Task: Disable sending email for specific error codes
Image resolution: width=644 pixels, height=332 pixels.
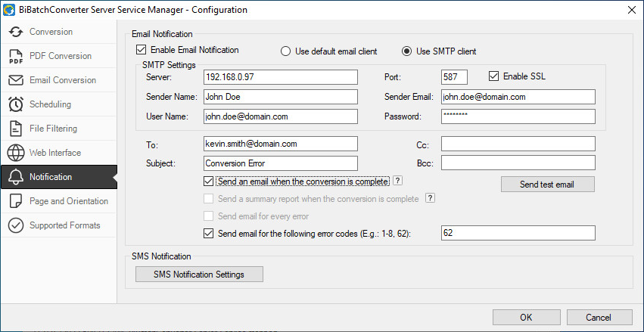Action: click(209, 234)
